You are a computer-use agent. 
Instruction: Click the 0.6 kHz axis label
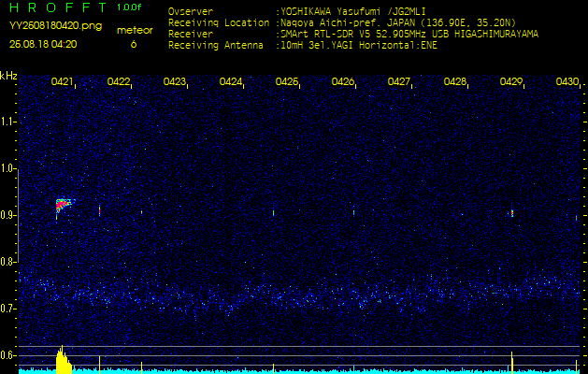7,355
